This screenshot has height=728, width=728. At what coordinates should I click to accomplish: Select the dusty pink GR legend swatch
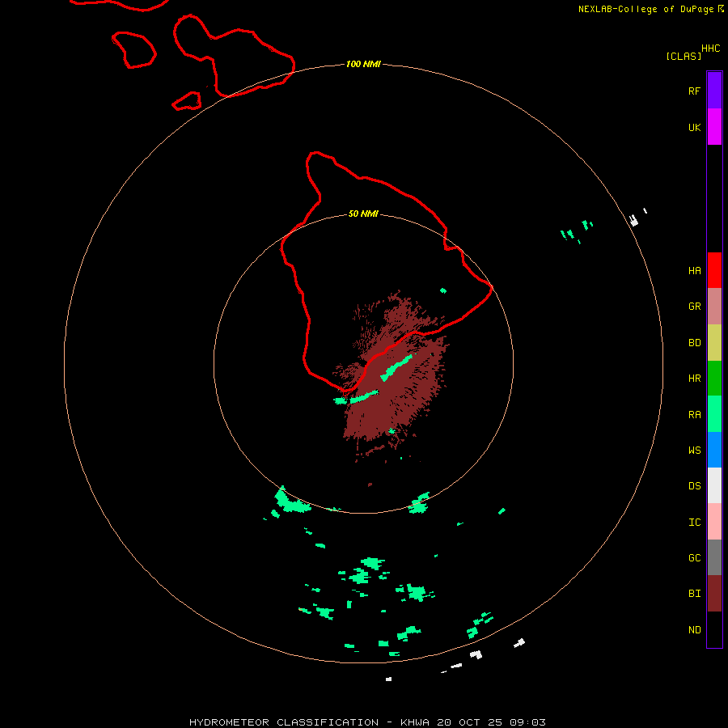[714, 307]
